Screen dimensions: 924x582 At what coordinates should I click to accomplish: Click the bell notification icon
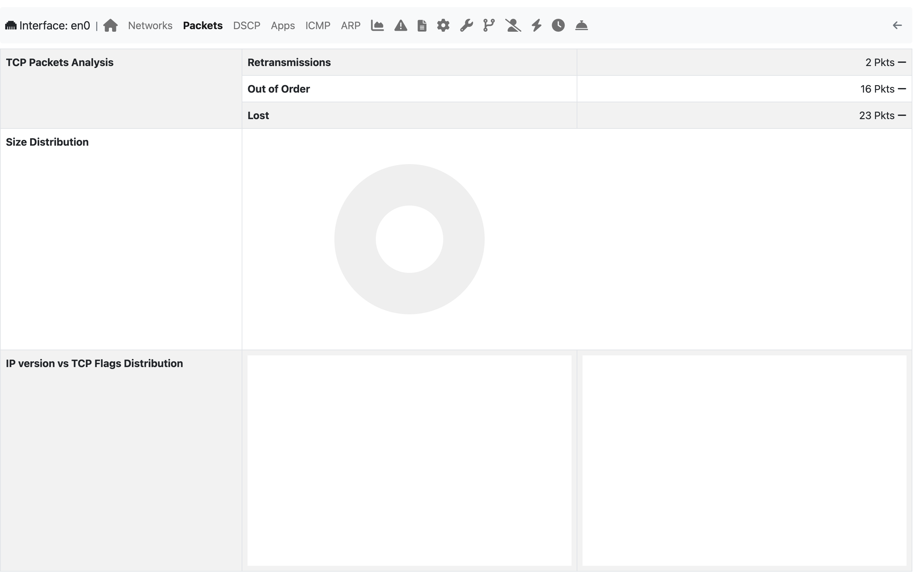point(582,25)
